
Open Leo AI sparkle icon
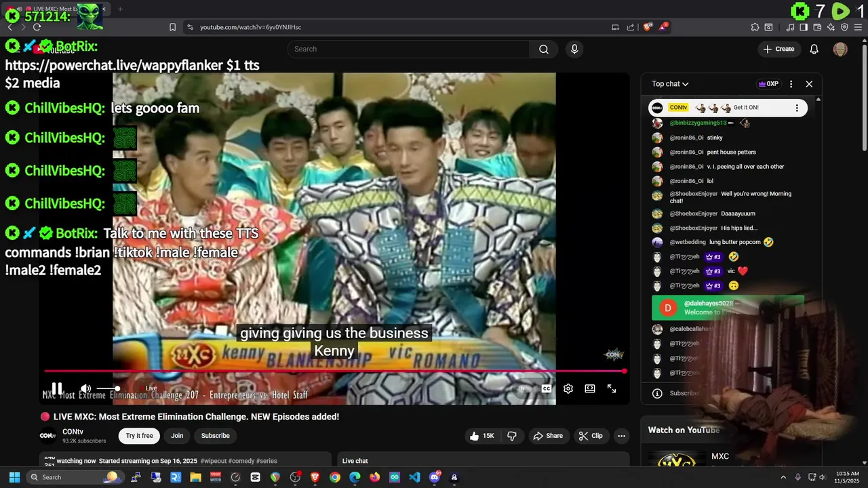pos(831,27)
